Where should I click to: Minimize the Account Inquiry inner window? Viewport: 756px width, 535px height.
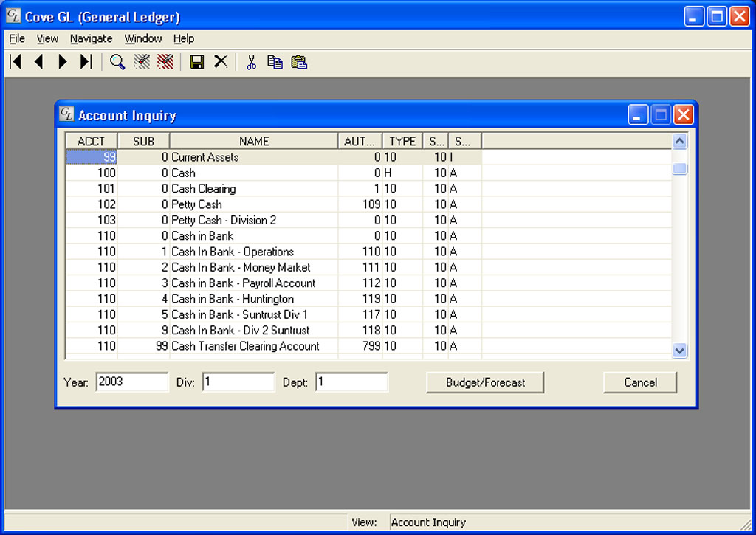[638, 114]
